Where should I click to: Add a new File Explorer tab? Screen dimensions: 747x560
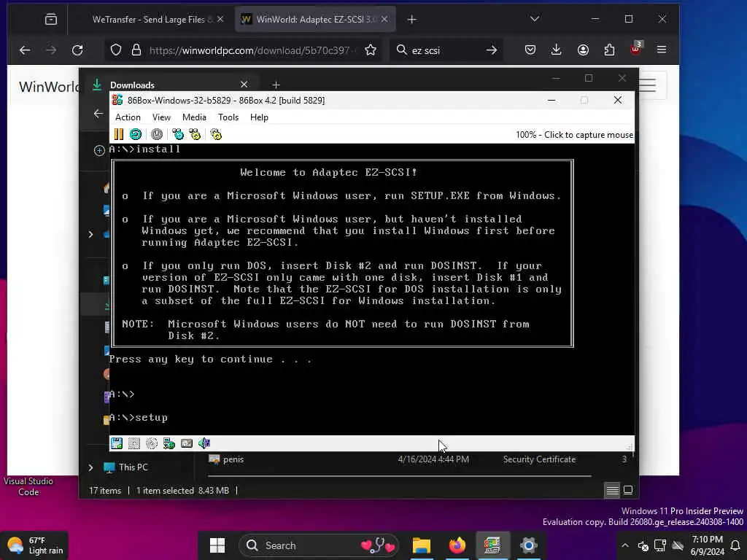click(x=276, y=85)
